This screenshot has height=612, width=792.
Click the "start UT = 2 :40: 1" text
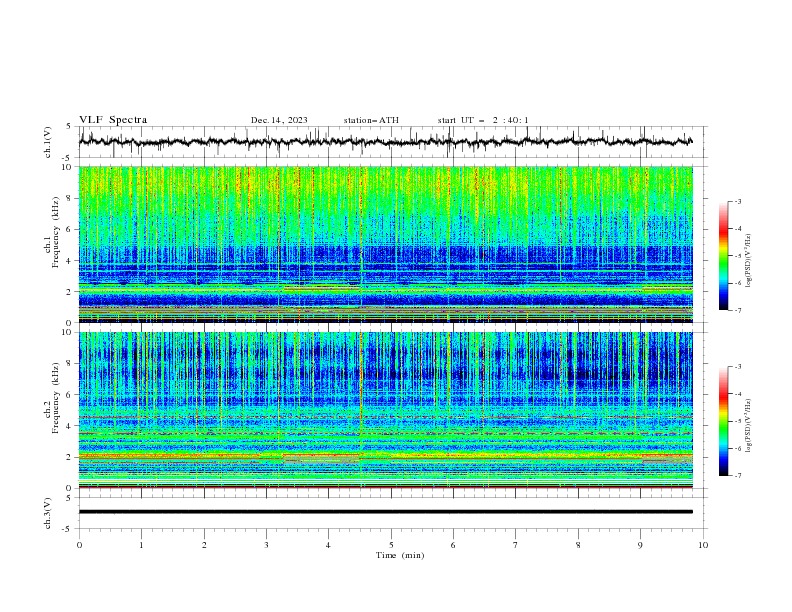coord(483,120)
